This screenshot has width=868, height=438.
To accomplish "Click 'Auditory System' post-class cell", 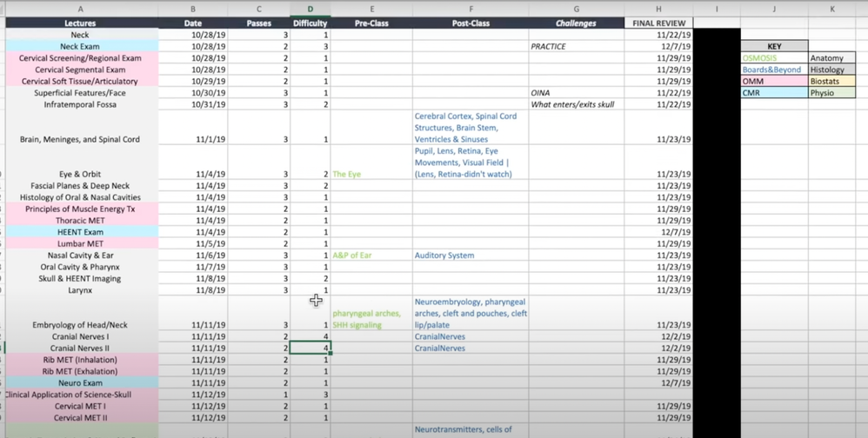I will (471, 255).
